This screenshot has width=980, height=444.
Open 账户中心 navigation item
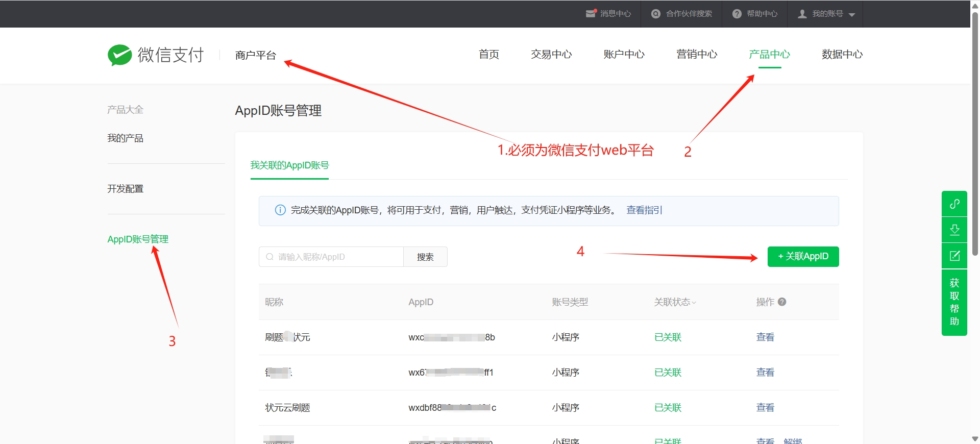624,54
